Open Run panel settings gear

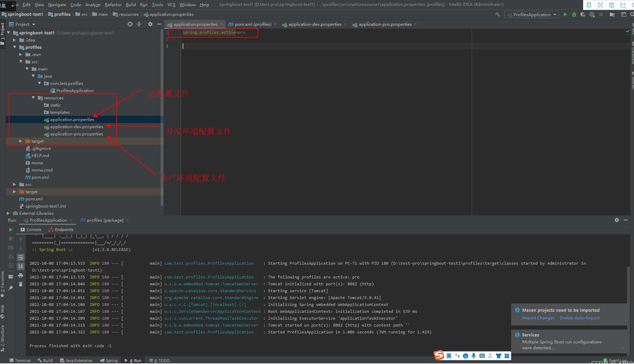coord(617,220)
